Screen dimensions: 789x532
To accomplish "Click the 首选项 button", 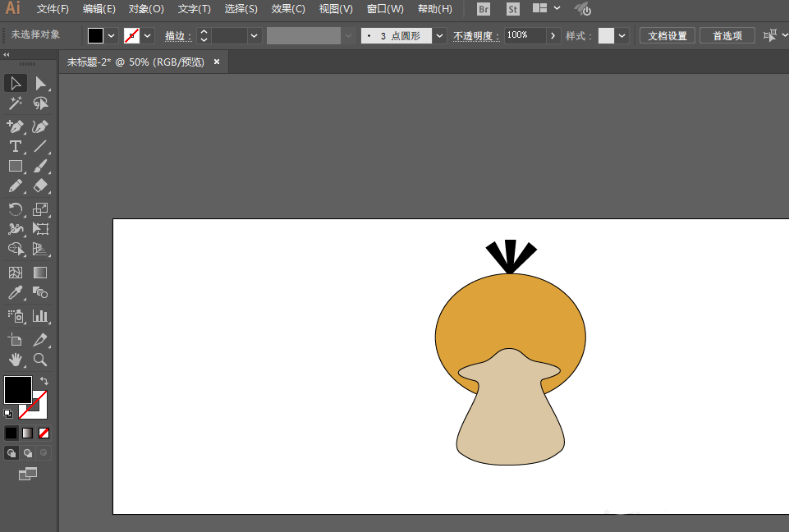I will 727,36.
